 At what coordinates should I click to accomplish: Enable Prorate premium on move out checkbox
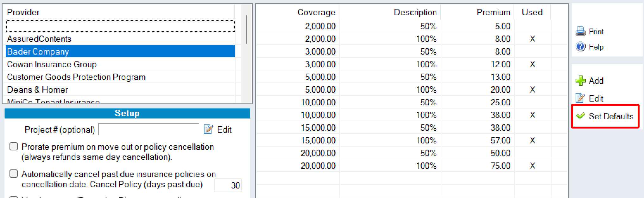14,146
